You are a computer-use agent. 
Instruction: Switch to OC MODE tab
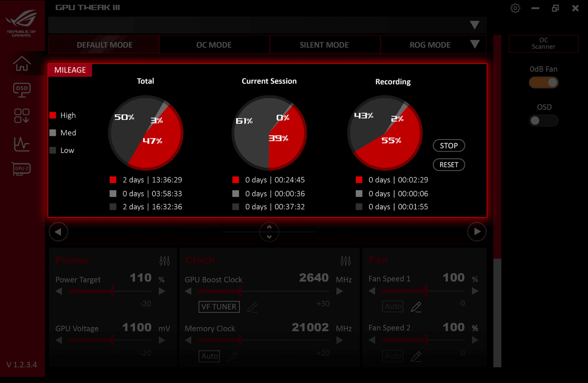214,45
